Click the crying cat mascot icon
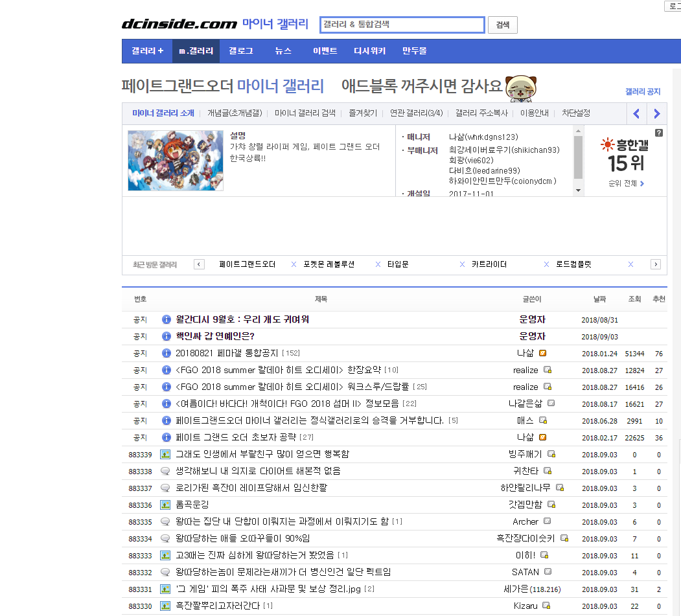This screenshot has height=616, width=681. (x=520, y=86)
